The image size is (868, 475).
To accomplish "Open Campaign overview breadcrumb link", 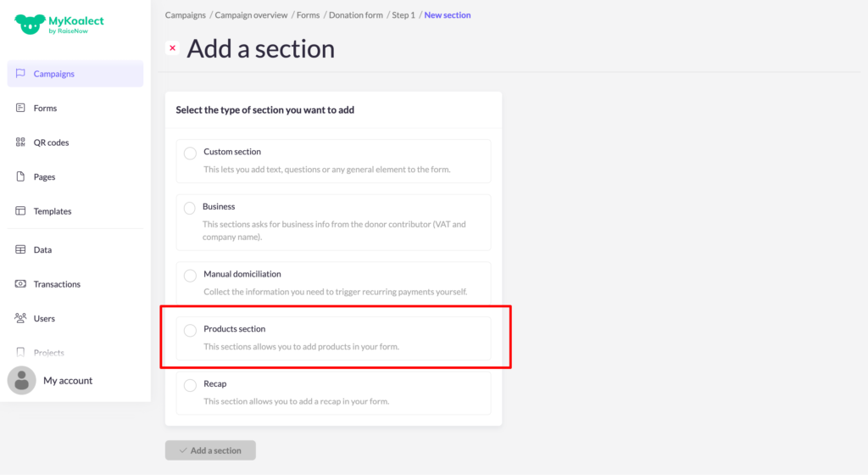I will pyautogui.click(x=252, y=15).
